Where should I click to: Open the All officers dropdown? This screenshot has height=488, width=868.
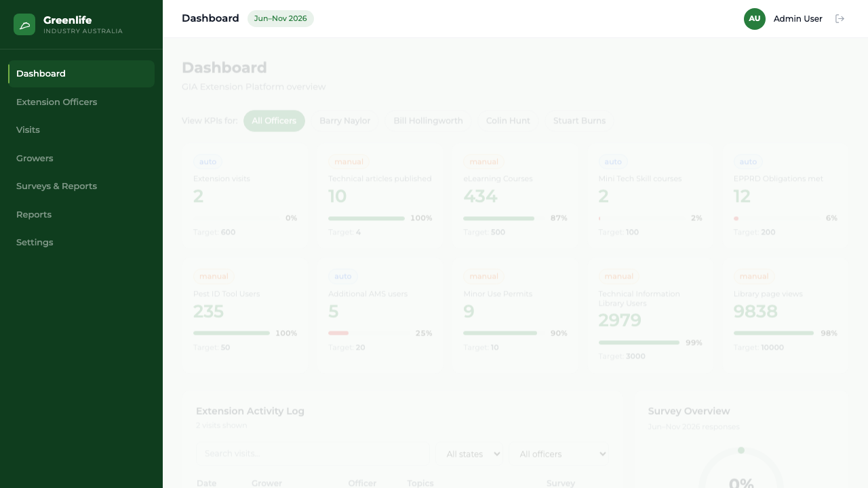click(562, 454)
